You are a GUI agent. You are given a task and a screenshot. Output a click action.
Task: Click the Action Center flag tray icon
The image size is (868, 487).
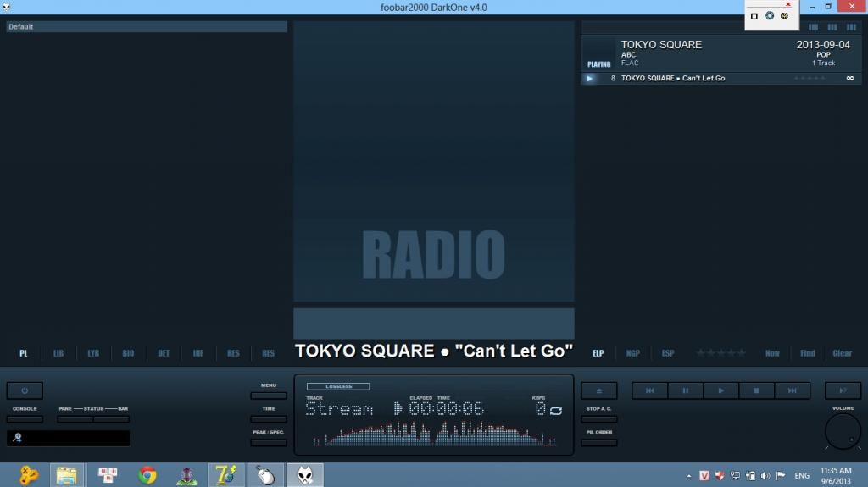point(781,475)
